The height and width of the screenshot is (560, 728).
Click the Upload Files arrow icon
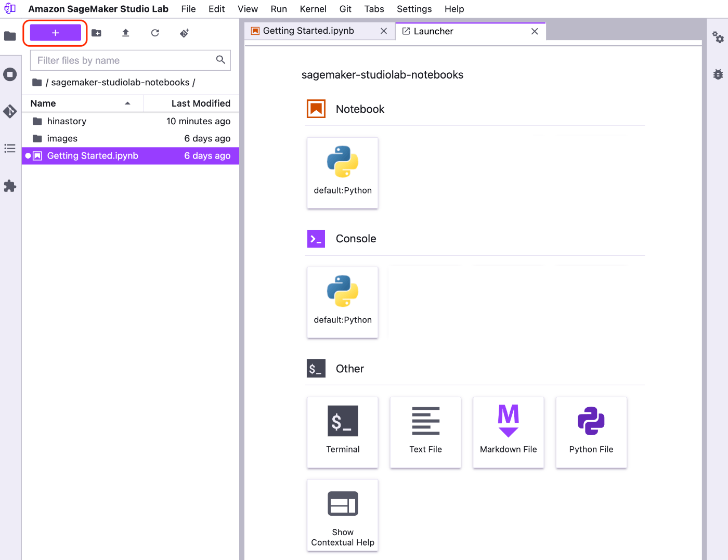click(x=125, y=33)
